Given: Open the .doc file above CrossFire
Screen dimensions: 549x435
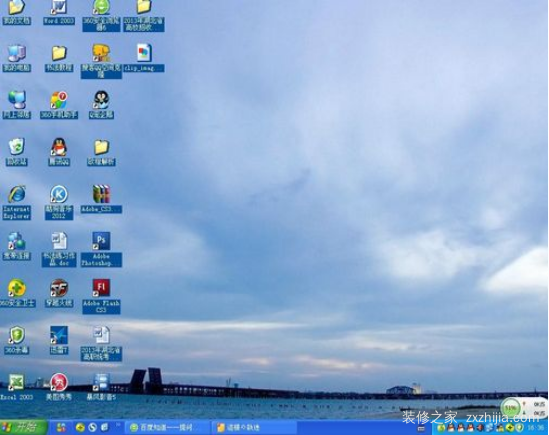Looking at the screenshot, I should click(59, 249).
